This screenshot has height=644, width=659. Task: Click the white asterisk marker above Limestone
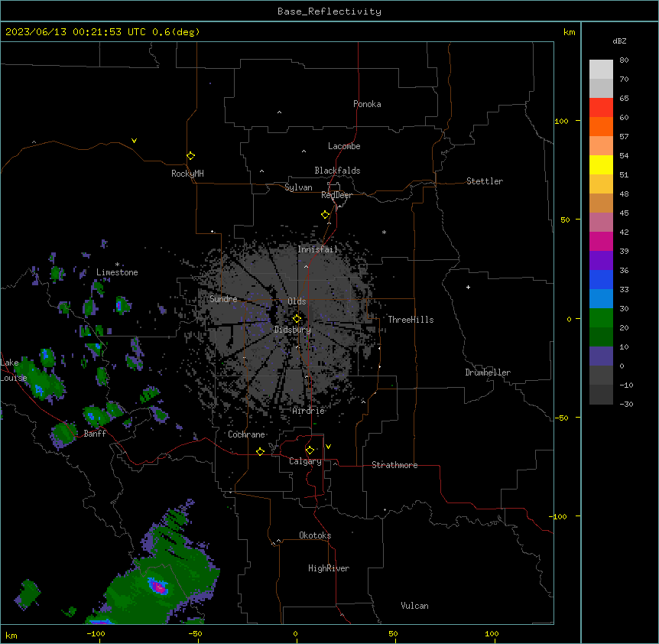117,264
